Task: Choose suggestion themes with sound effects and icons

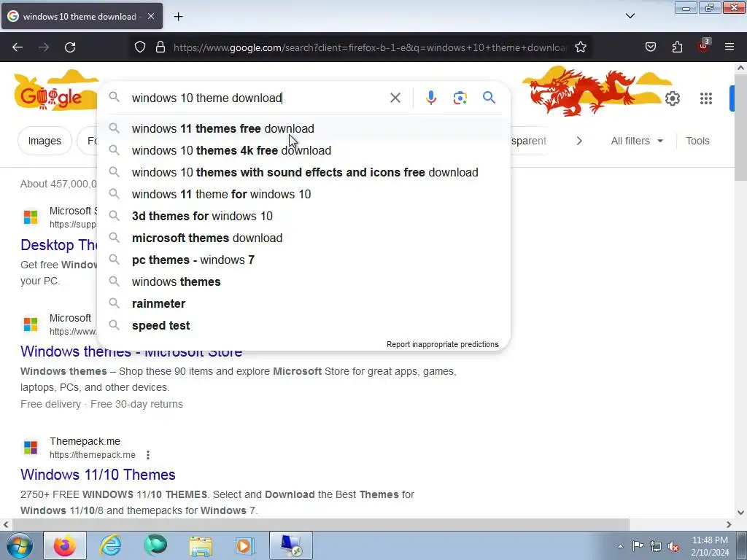Action: pos(304,172)
